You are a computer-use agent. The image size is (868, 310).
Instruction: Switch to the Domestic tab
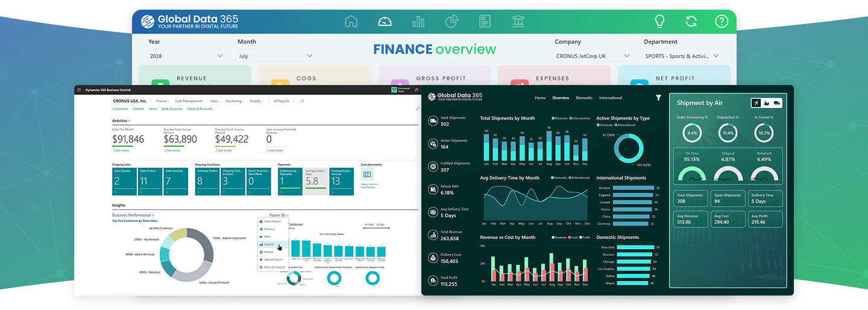[583, 98]
